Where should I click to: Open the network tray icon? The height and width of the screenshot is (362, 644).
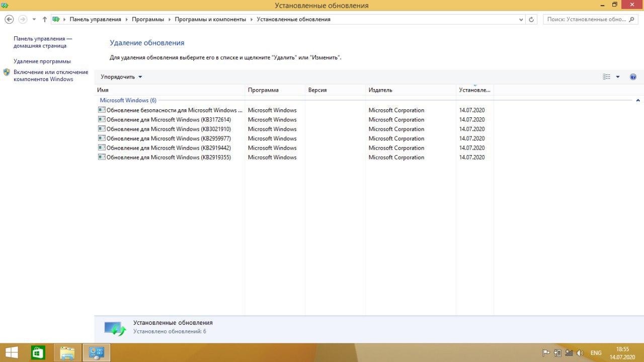[x=569, y=353]
